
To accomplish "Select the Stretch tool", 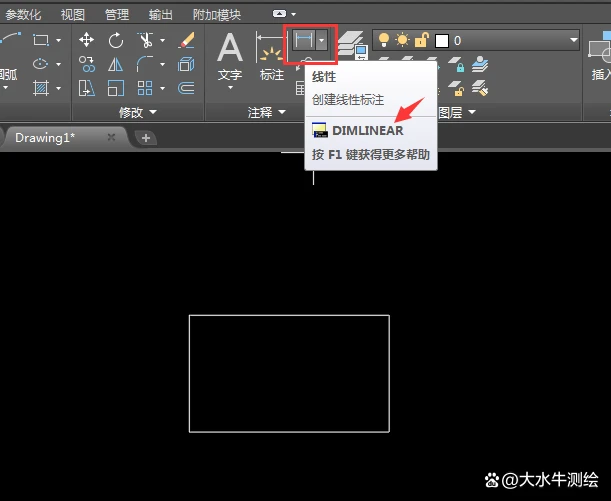I will [86, 88].
